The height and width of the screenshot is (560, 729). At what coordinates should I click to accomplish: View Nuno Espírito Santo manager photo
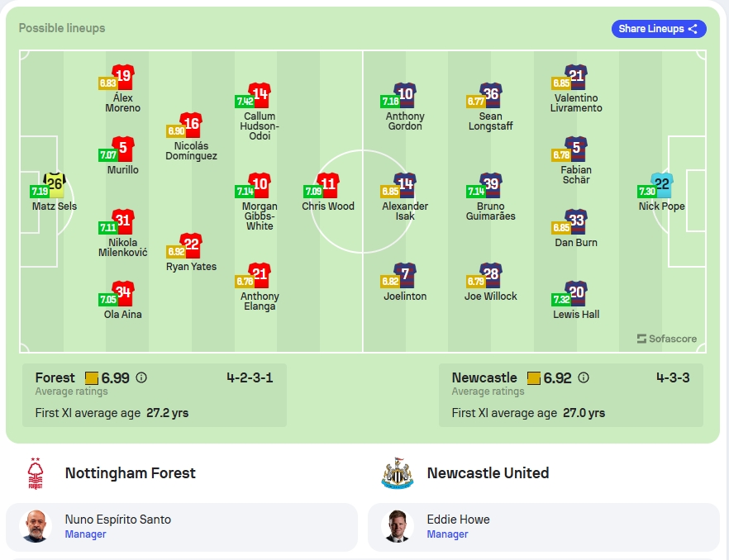36,526
